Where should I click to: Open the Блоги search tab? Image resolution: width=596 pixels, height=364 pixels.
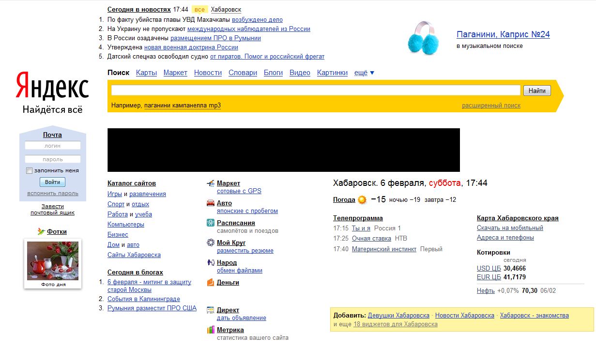(x=273, y=73)
